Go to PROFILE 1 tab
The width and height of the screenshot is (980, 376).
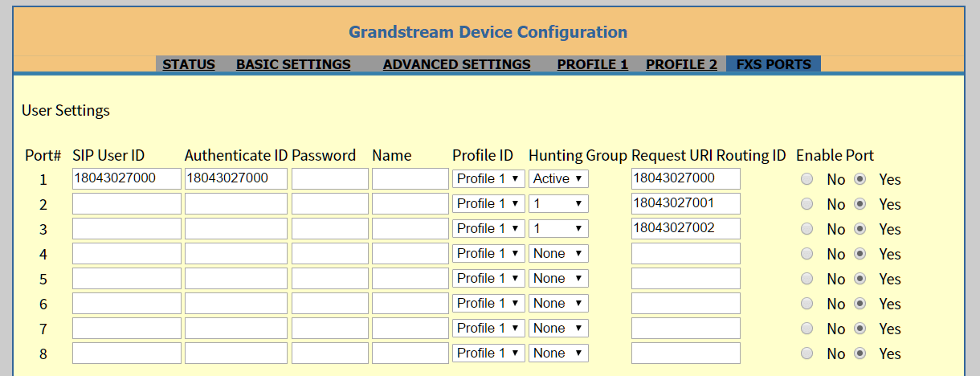coord(593,64)
